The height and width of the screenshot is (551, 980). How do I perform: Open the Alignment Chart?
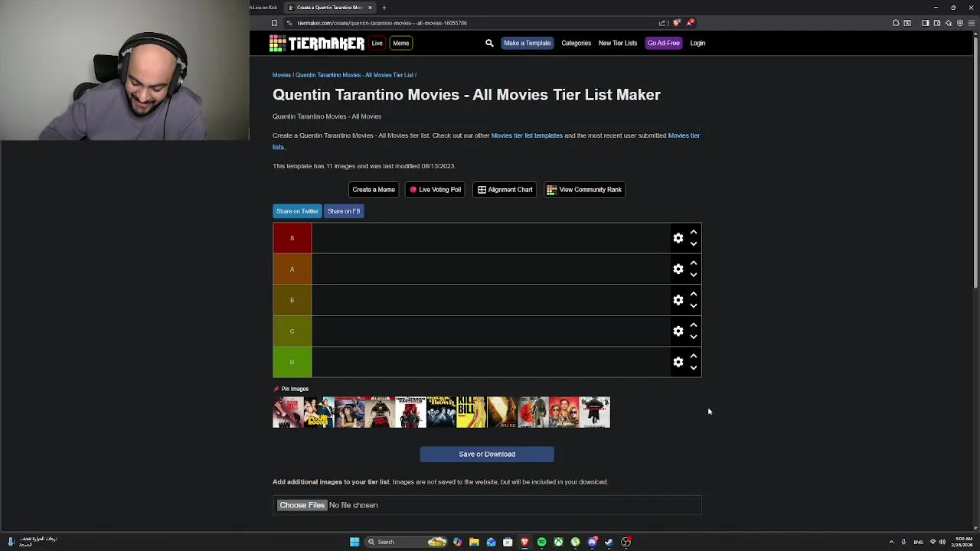pyautogui.click(x=505, y=190)
